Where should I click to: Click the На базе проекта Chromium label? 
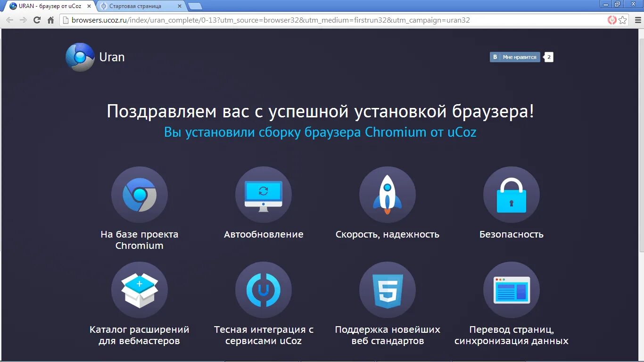click(x=140, y=240)
